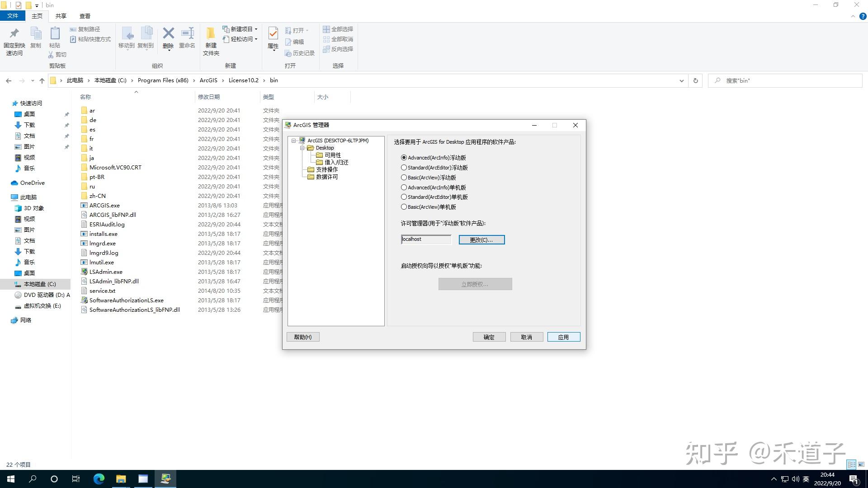Select the 支持操作 tree item
The height and width of the screenshot is (488, 868).
click(x=327, y=169)
